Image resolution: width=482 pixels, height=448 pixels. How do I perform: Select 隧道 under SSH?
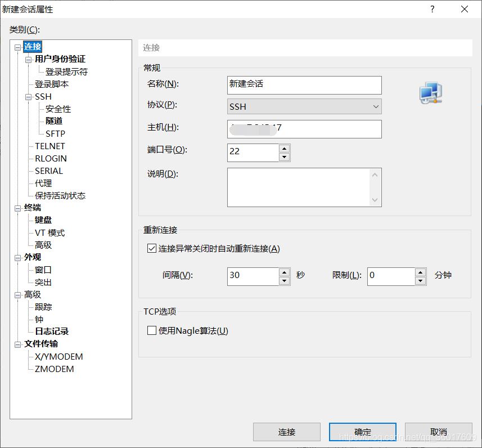click(54, 121)
